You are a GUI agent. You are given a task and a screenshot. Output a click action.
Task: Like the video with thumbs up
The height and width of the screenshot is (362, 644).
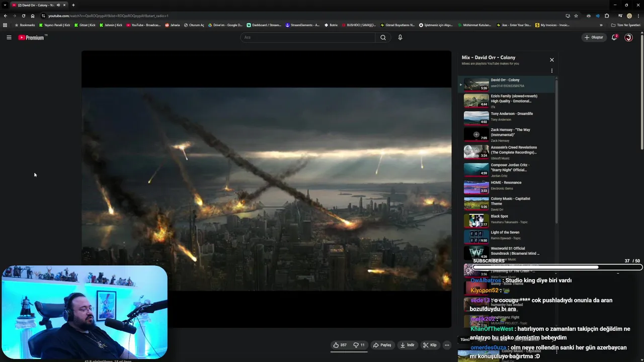pos(340,345)
